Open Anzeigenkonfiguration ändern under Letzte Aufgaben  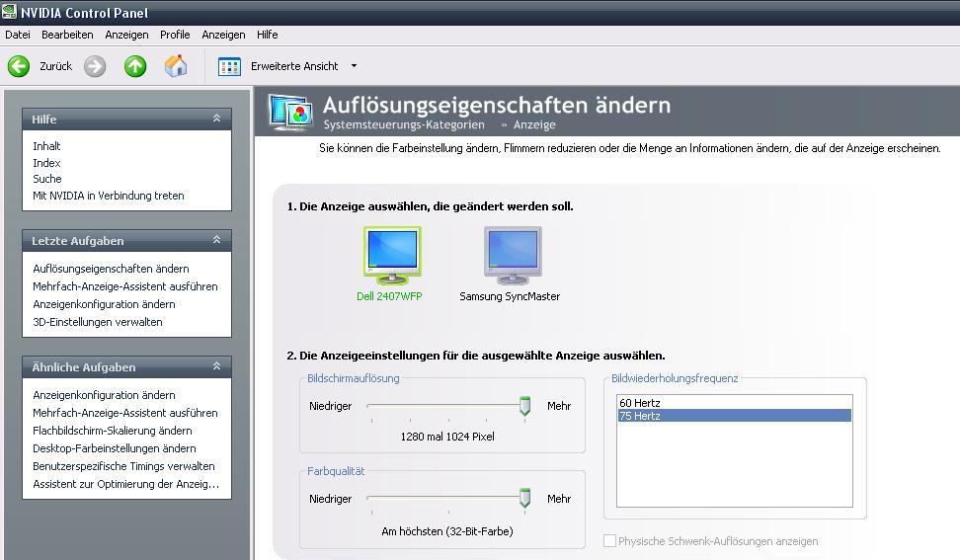tap(104, 304)
